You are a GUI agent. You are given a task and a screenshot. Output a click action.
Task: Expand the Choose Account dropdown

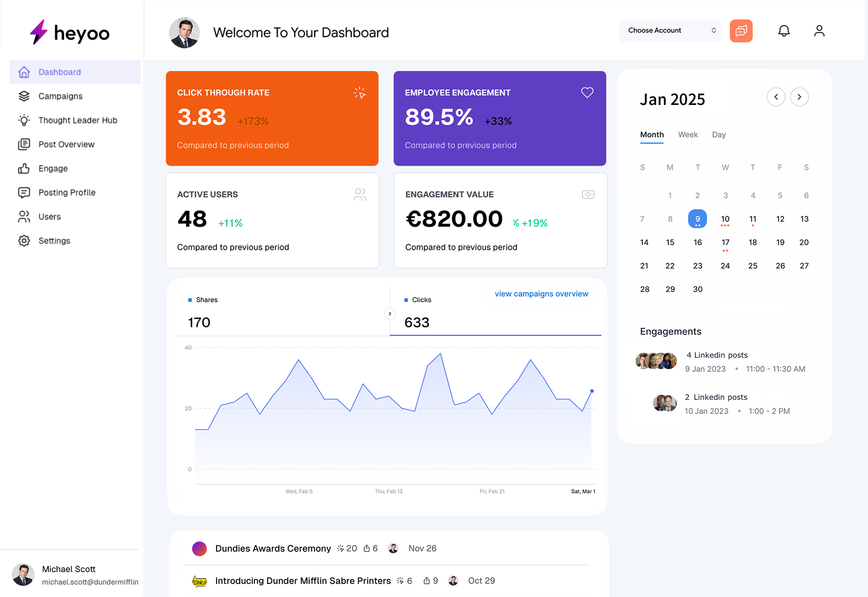coord(670,31)
